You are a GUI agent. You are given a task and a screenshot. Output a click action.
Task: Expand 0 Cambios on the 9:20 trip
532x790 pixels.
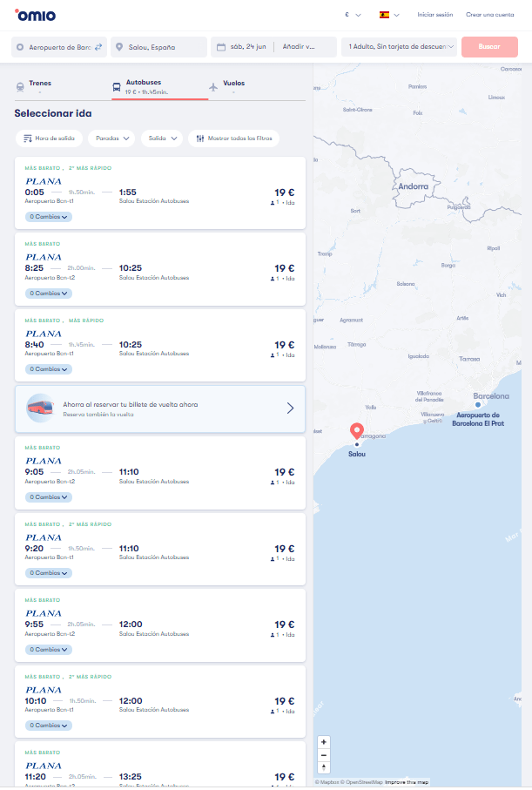(49, 573)
